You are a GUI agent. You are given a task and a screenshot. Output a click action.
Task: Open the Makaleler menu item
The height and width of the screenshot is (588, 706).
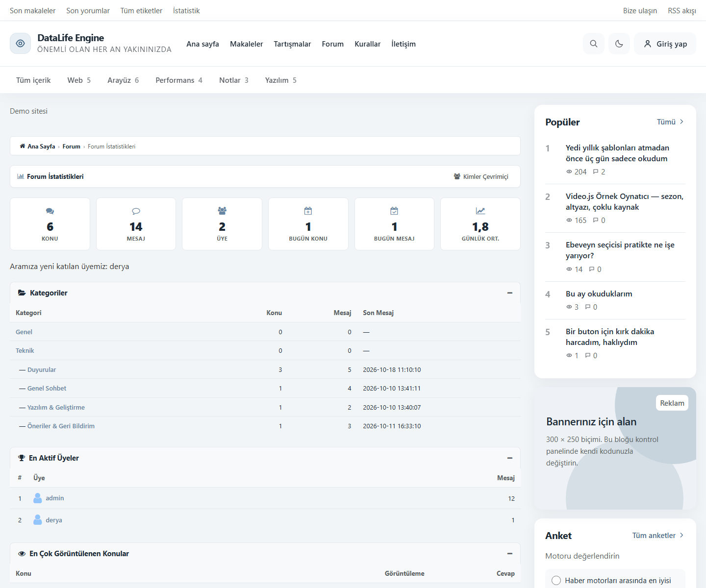point(247,44)
